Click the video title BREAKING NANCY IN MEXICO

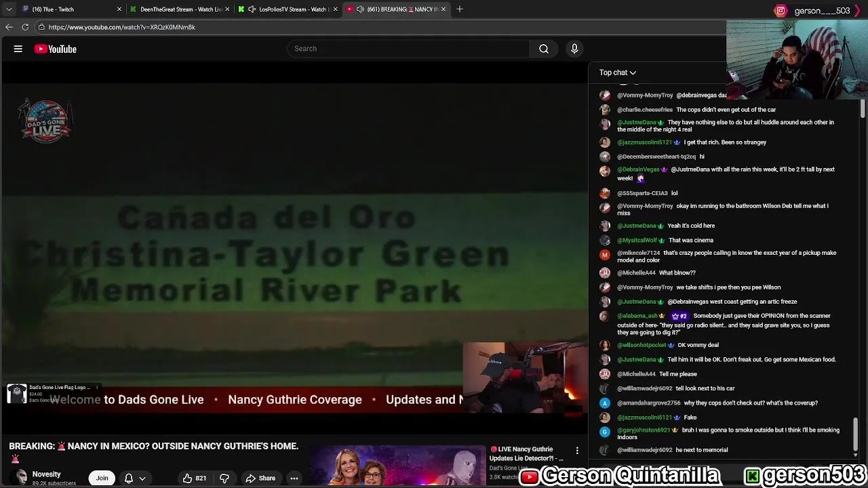(154, 446)
